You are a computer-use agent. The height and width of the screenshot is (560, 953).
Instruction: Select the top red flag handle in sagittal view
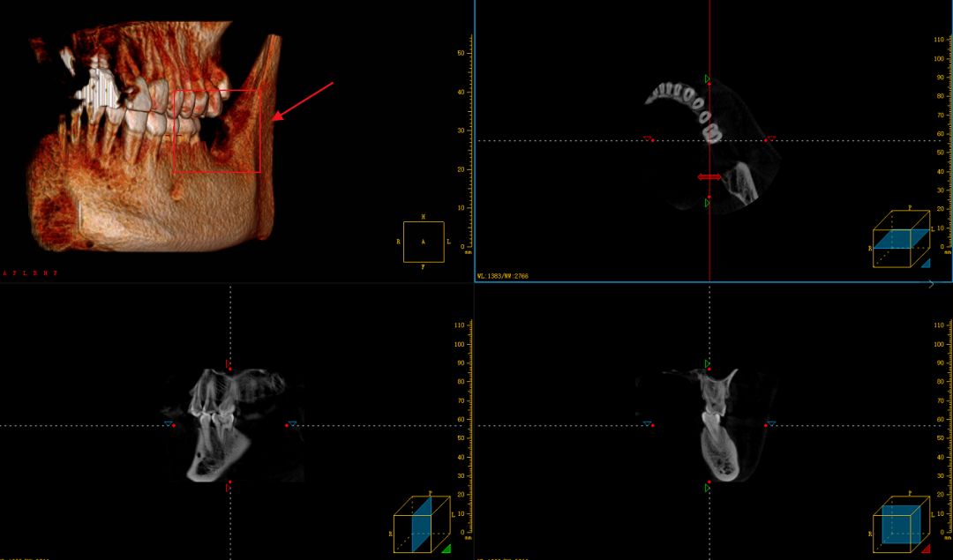pyautogui.click(x=229, y=364)
